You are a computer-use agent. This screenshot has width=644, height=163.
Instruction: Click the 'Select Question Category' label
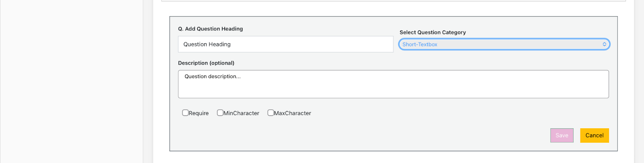point(433,32)
